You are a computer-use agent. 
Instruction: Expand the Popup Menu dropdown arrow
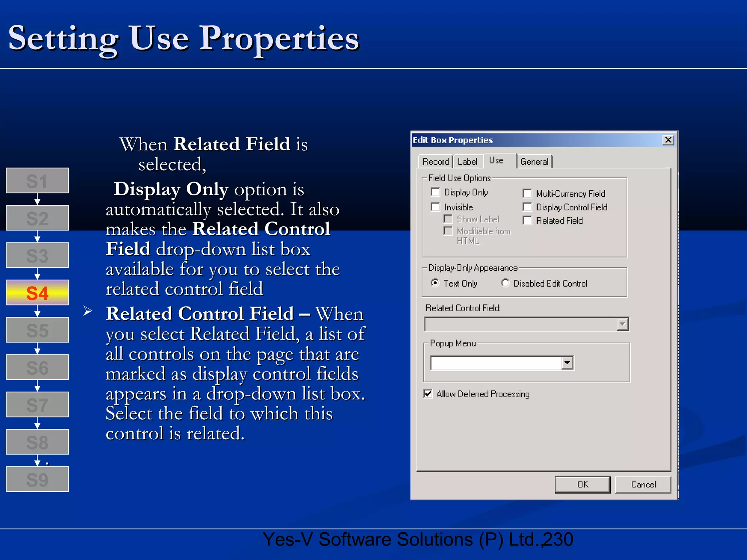coord(567,363)
